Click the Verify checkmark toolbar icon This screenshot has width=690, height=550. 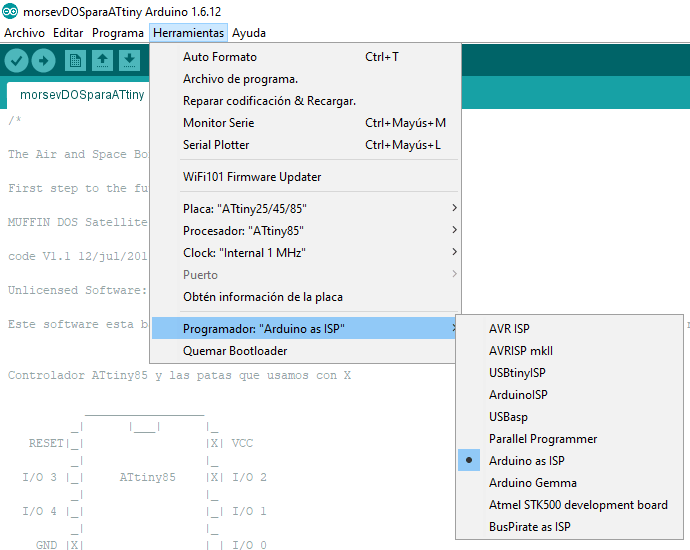coord(16,61)
